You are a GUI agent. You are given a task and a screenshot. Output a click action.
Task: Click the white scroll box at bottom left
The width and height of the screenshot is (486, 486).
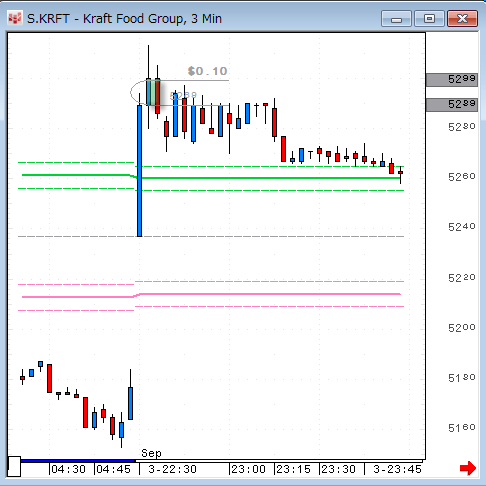click(14, 466)
